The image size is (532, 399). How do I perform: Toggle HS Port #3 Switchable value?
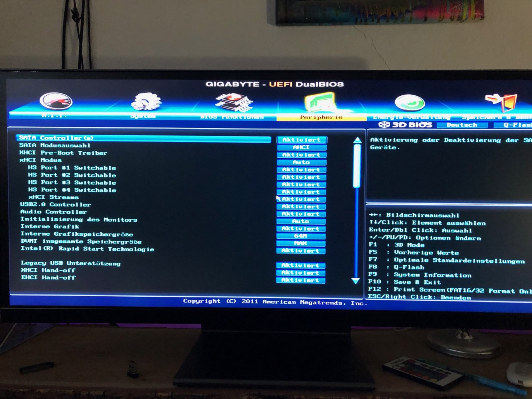point(301,184)
